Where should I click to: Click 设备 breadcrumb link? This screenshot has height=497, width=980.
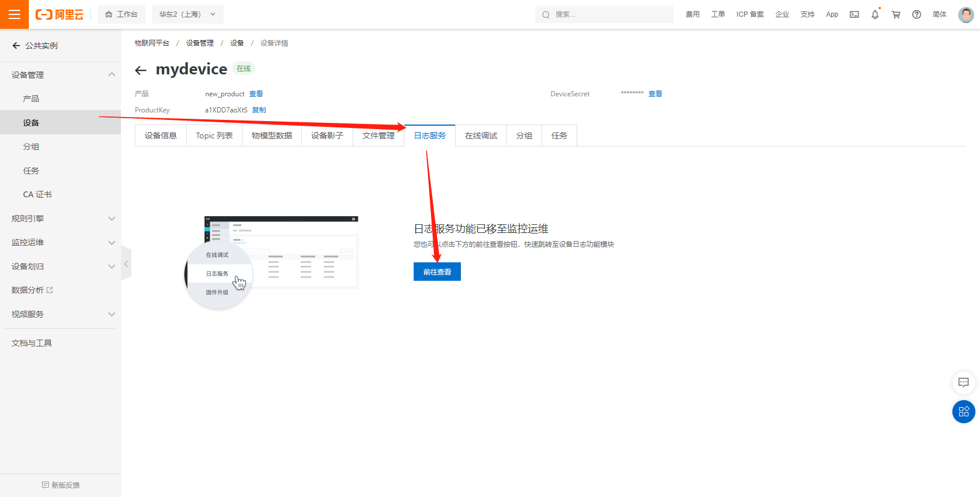coord(237,43)
